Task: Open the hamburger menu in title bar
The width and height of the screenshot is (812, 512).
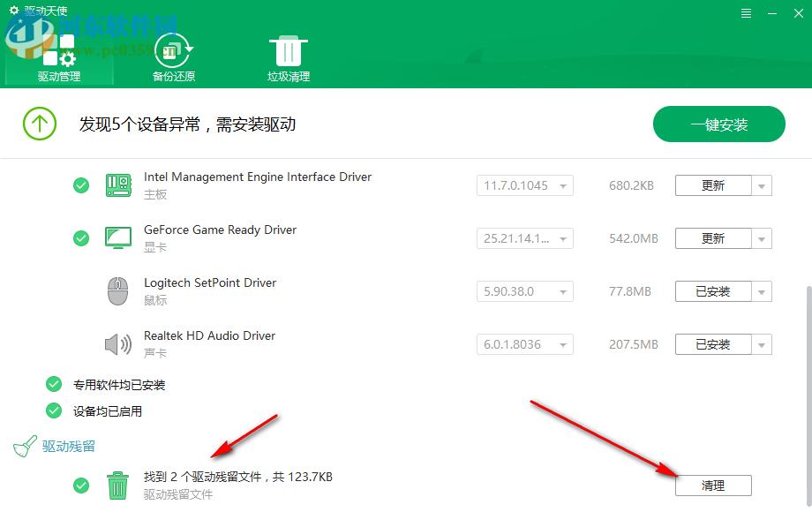Action: pyautogui.click(x=745, y=13)
